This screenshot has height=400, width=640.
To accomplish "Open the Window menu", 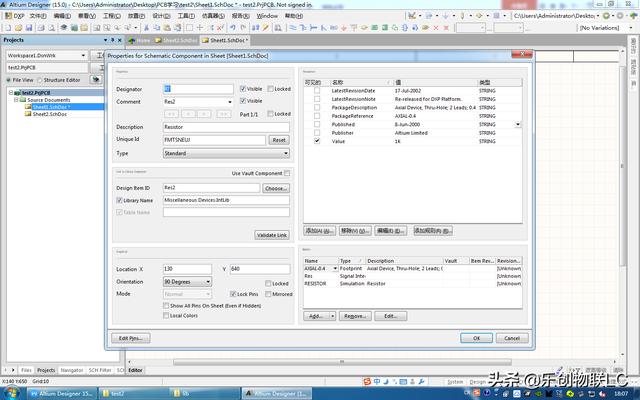I will tap(267, 16).
